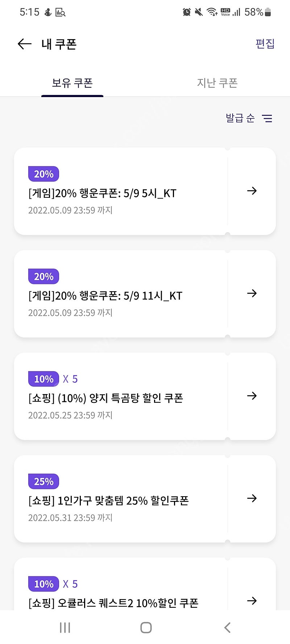Viewport: 290px width, 644px height.
Task: Open arrow for 1인가구 맞춤템 25% coupon
Action: [x=252, y=498]
